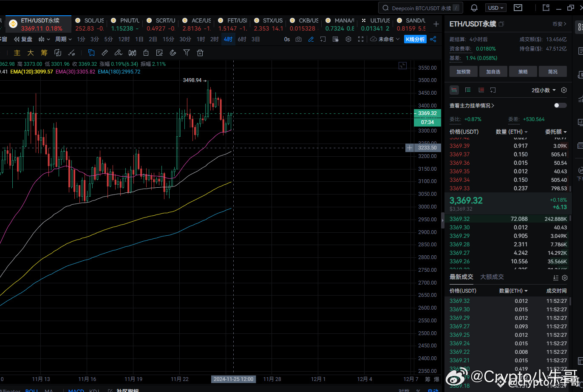This screenshot has height=392, width=583.
Task: Select the 6时 timeframe interval
Action: (x=242, y=39)
